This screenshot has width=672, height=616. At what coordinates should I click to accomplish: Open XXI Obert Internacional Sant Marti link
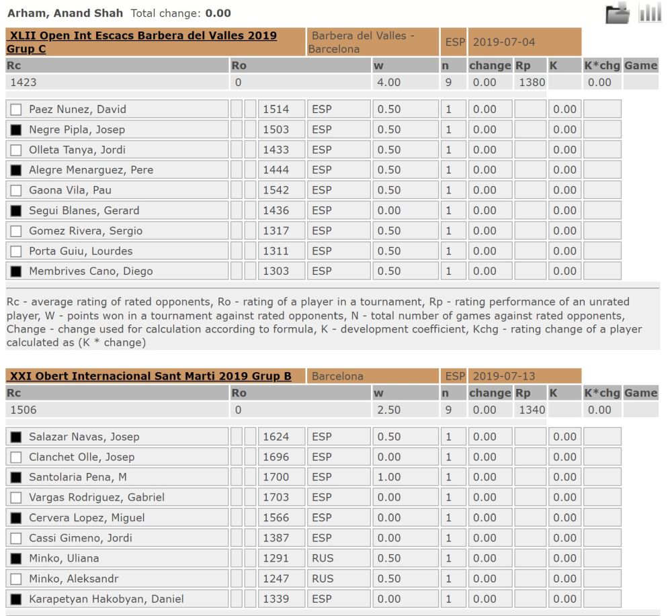151,376
